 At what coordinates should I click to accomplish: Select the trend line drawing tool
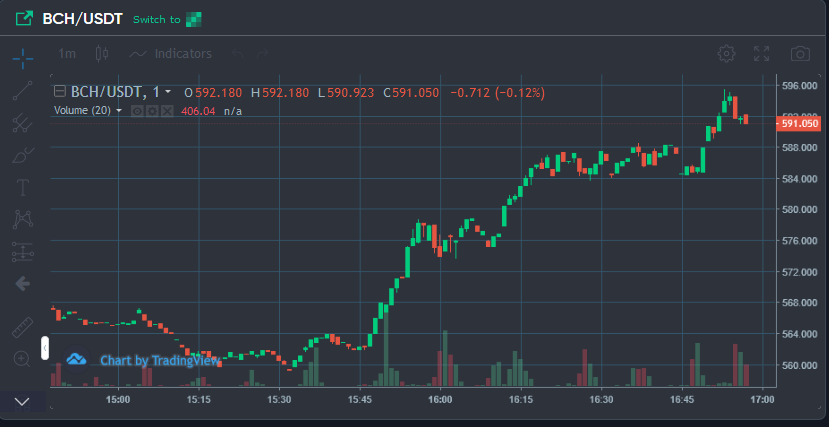point(23,90)
